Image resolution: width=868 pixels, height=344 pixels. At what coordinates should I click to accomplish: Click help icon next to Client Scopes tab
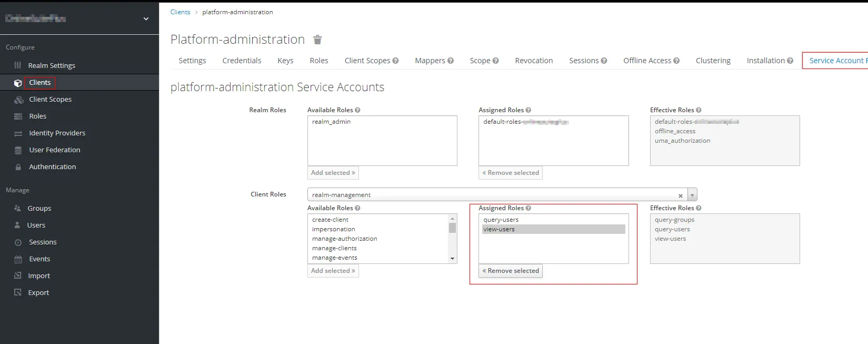395,61
